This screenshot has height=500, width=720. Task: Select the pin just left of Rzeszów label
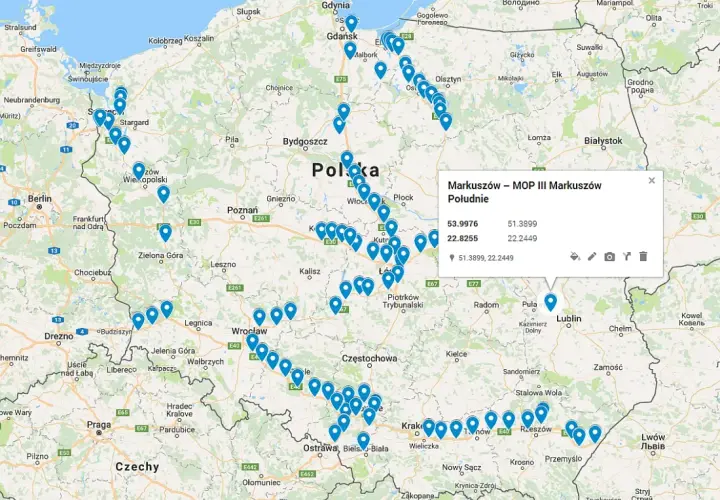(x=528, y=420)
